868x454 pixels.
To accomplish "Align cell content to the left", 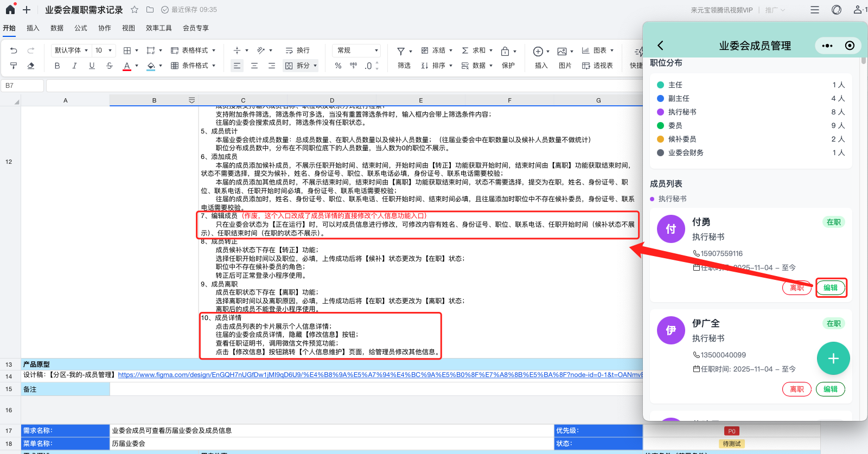I will pos(237,66).
